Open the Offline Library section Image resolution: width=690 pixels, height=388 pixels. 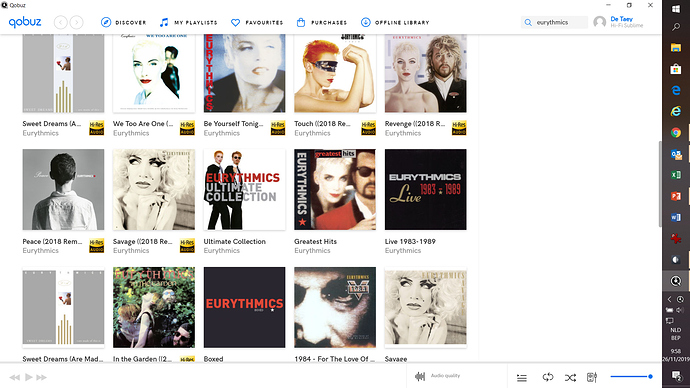tap(395, 22)
